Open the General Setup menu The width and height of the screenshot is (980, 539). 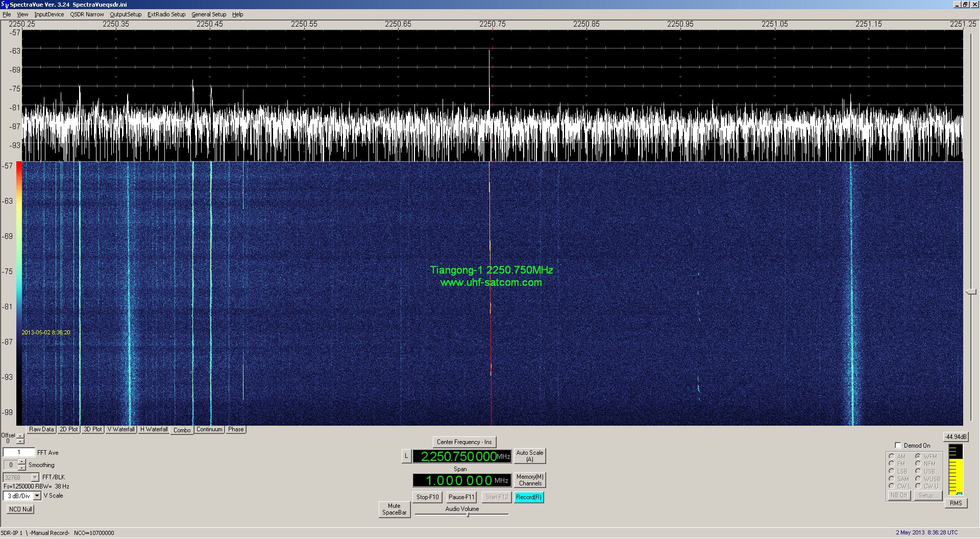click(x=209, y=14)
